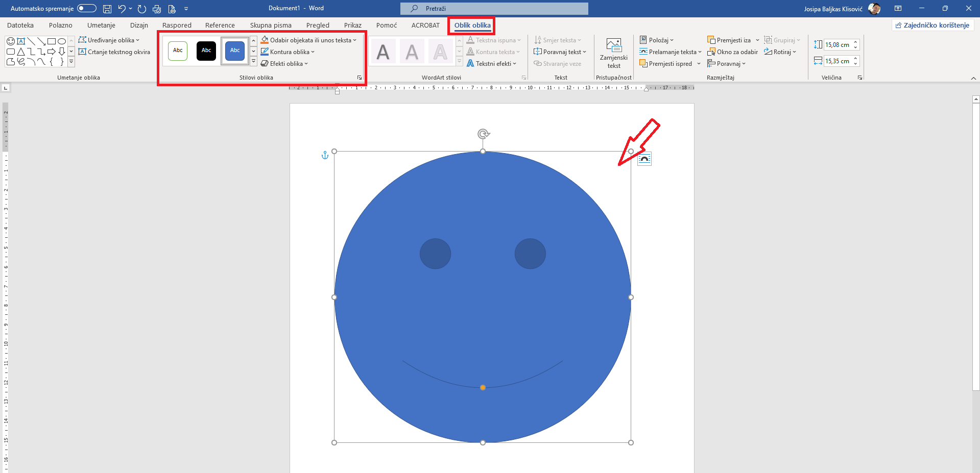Switch to the Umetanje tab
This screenshot has width=980, height=473.
101,25
